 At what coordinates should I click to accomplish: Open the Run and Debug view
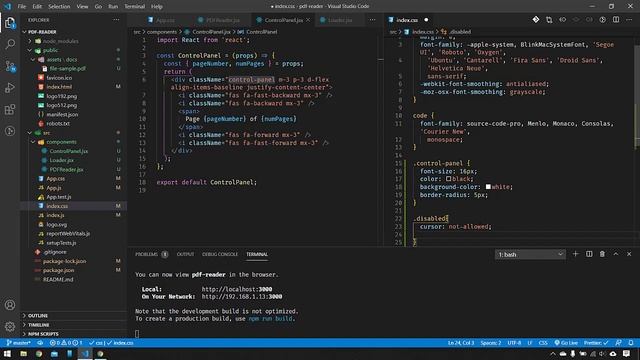(10, 88)
